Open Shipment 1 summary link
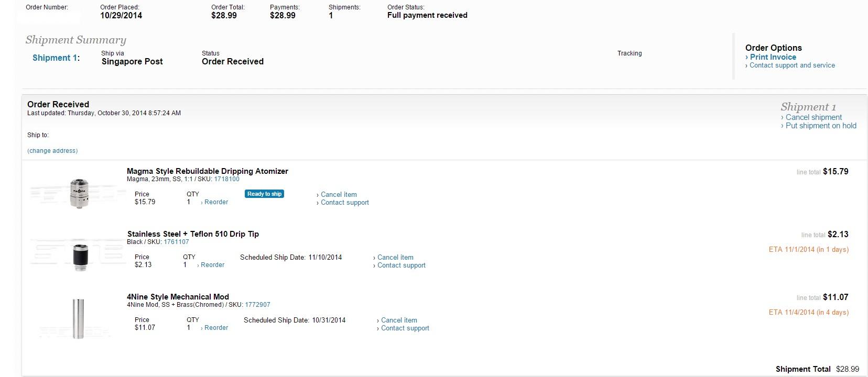Screen dimensions: 868x377 pos(55,58)
